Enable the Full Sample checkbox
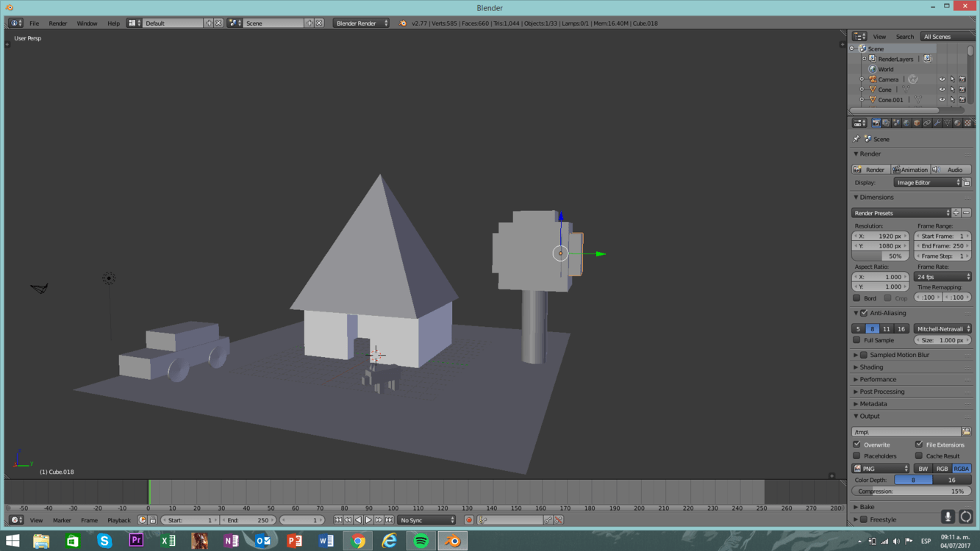Screen dimensions: 980x551 pyautogui.click(x=857, y=340)
